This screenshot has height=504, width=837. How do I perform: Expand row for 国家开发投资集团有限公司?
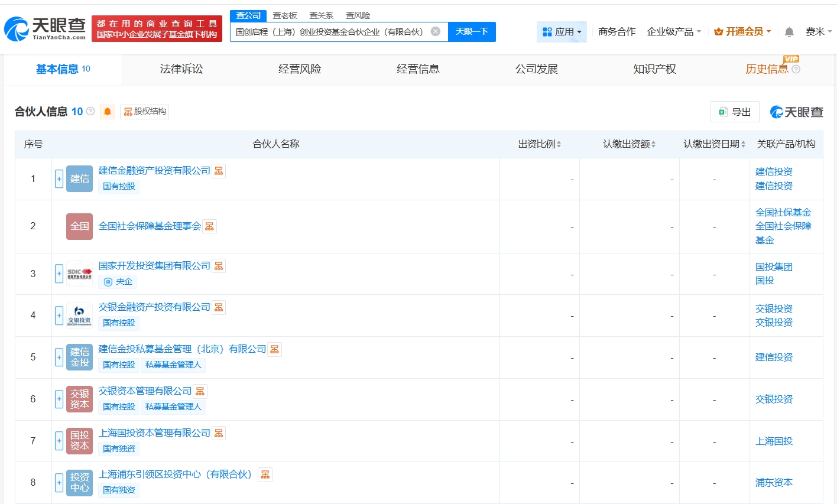click(59, 274)
